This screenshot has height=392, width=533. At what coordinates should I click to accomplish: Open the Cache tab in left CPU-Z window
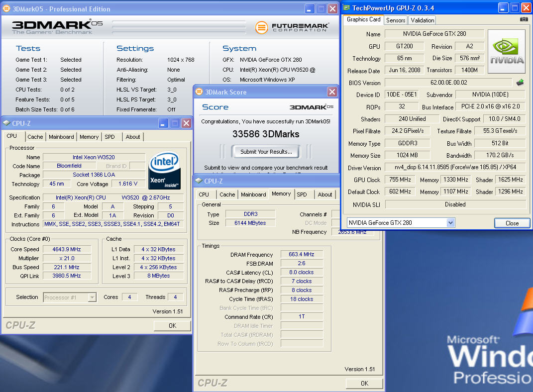[35, 137]
